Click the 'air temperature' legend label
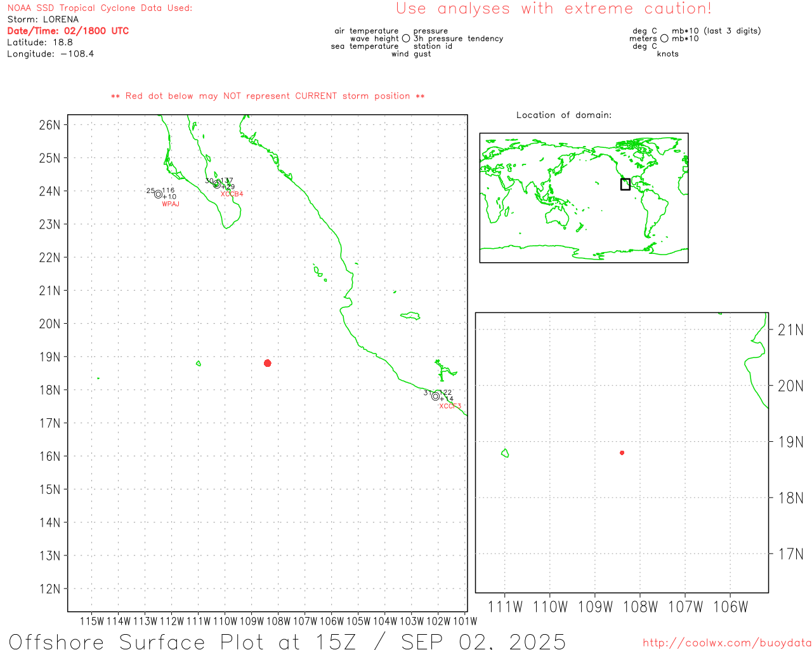This screenshot has height=650, width=812. (x=367, y=30)
